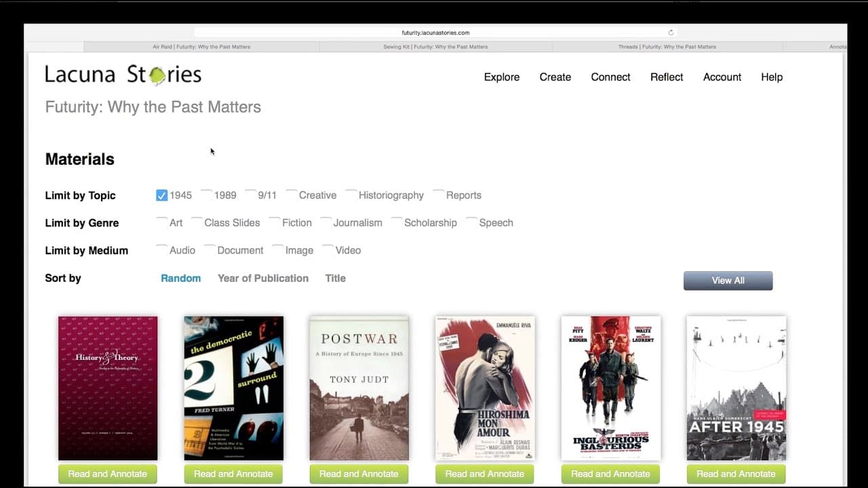The height and width of the screenshot is (488, 868).
Task: Click the Futurity: Why the Past Matters heading
Action: pyautogui.click(x=153, y=107)
